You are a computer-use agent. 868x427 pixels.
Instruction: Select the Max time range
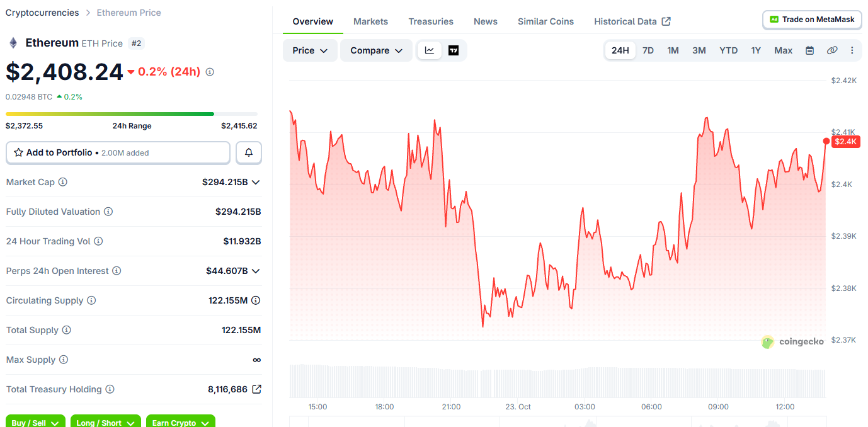784,50
